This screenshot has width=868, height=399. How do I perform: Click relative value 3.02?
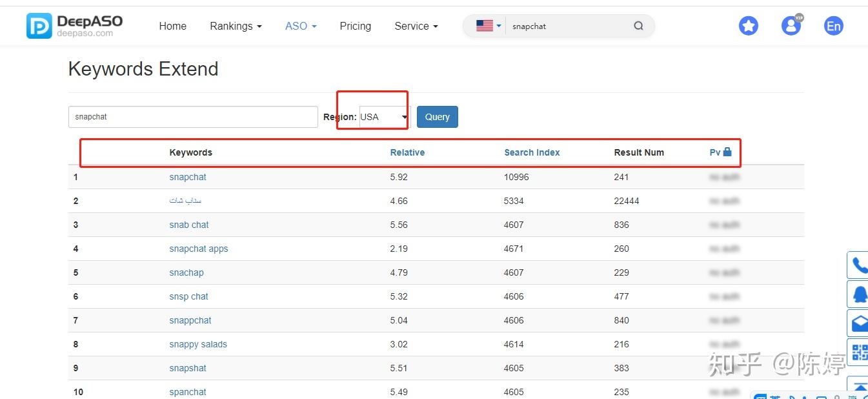(x=399, y=344)
